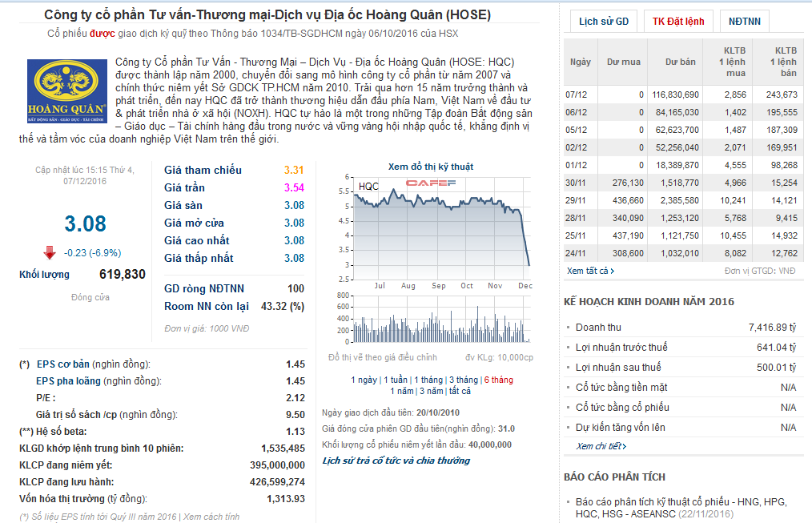Select the 6 tháng chart range
Screen dimensions: 812x523
click(499, 380)
